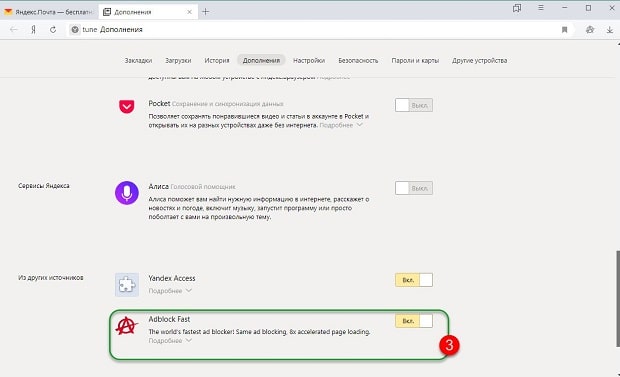620x377 pixels.
Task: Open the protection icon next to downloads
Action: pyautogui.click(x=590, y=30)
